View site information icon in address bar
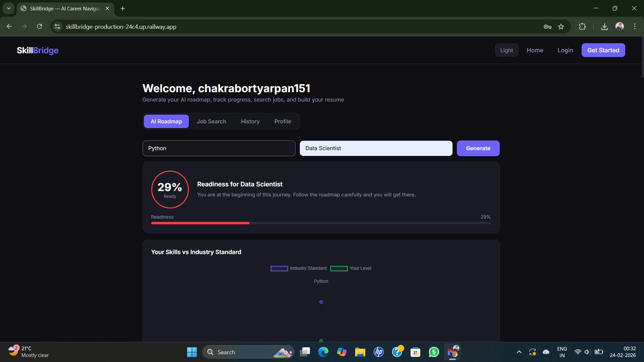Image resolution: width=644 pixels, height=362 pixels. (x=57, y=26)
